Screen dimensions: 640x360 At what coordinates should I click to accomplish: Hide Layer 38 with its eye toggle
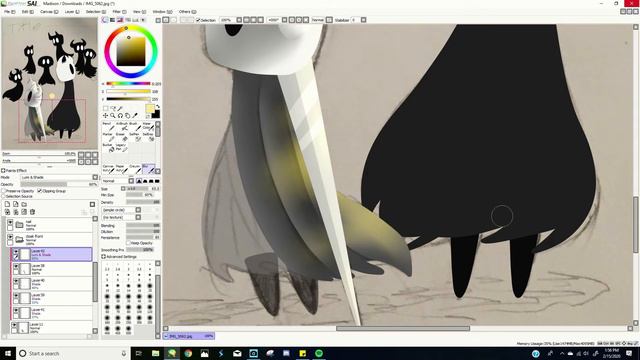point(16,267)
